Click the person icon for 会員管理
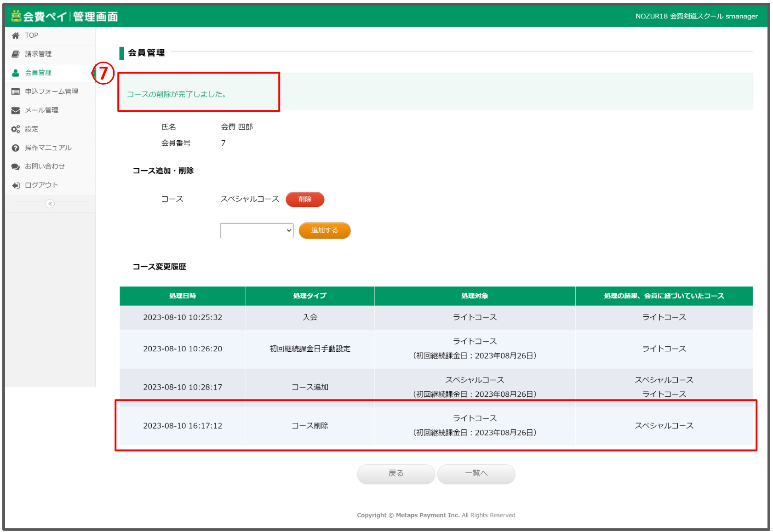The image size is (773, 532). 16,73
